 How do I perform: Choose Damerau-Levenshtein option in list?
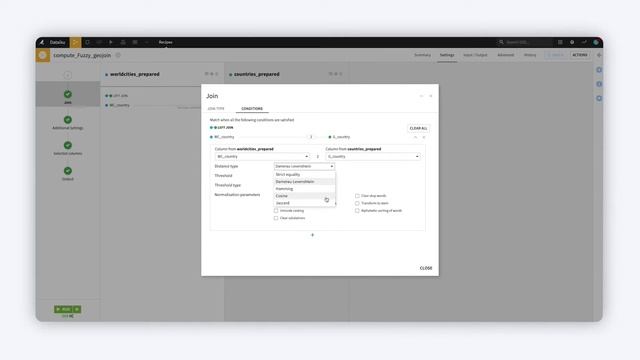coord(304,182)
